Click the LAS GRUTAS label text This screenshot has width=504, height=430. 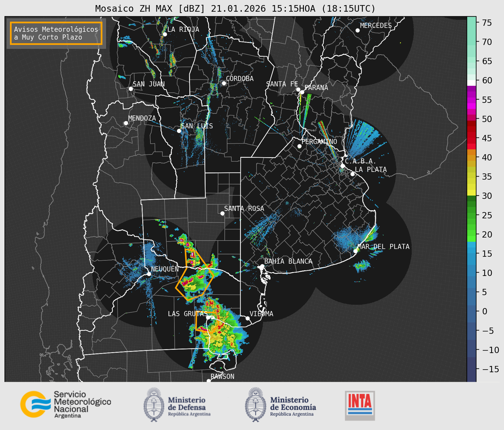coord(188,314)
